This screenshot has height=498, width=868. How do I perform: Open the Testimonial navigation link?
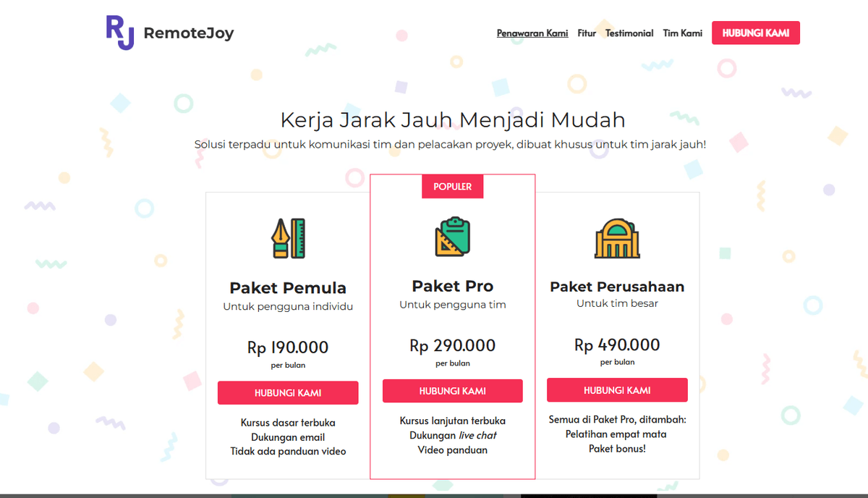629,33
